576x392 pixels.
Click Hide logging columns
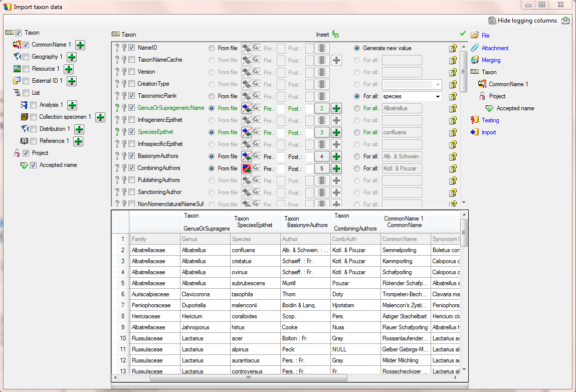tap(527, 21)
